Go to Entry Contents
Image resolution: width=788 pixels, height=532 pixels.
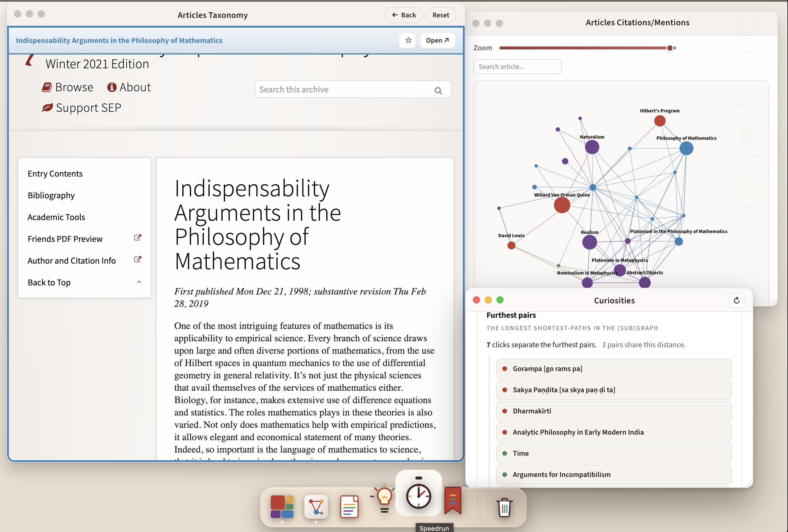click(55, 174)
